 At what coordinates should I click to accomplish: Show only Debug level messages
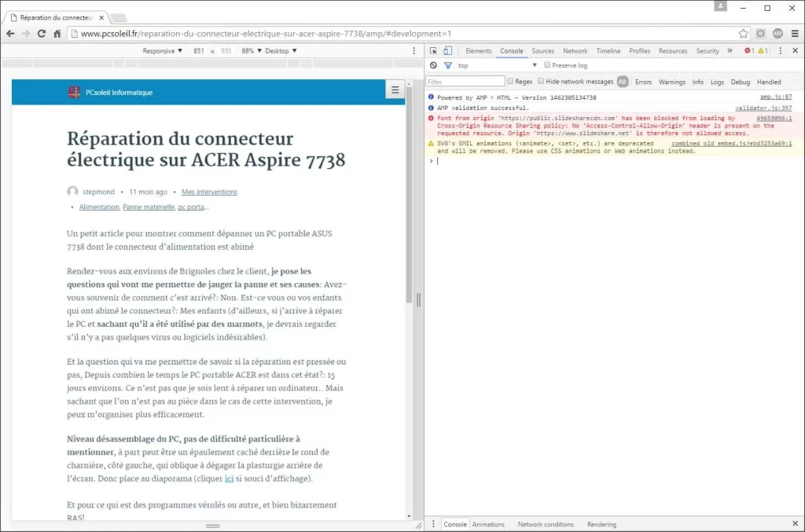[x=741, y=82]
